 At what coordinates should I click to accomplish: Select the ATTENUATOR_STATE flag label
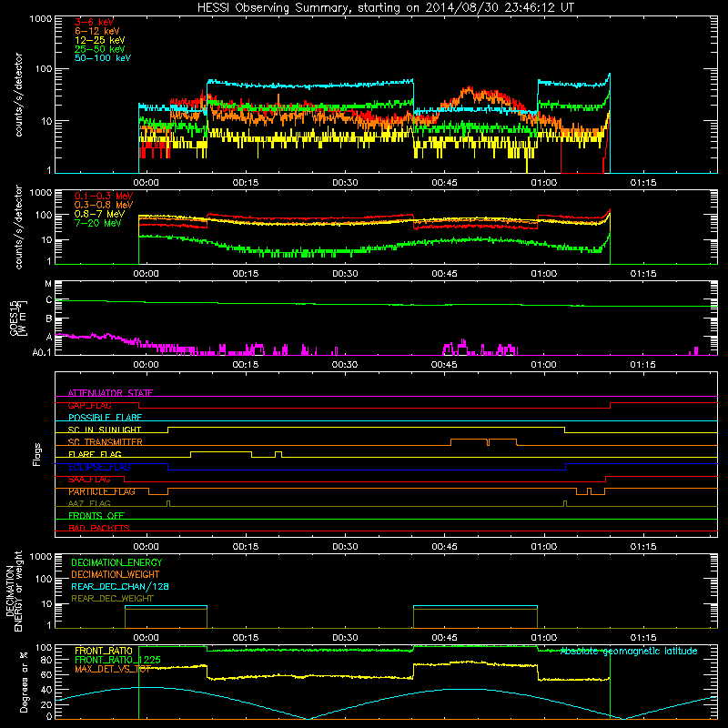110,393
